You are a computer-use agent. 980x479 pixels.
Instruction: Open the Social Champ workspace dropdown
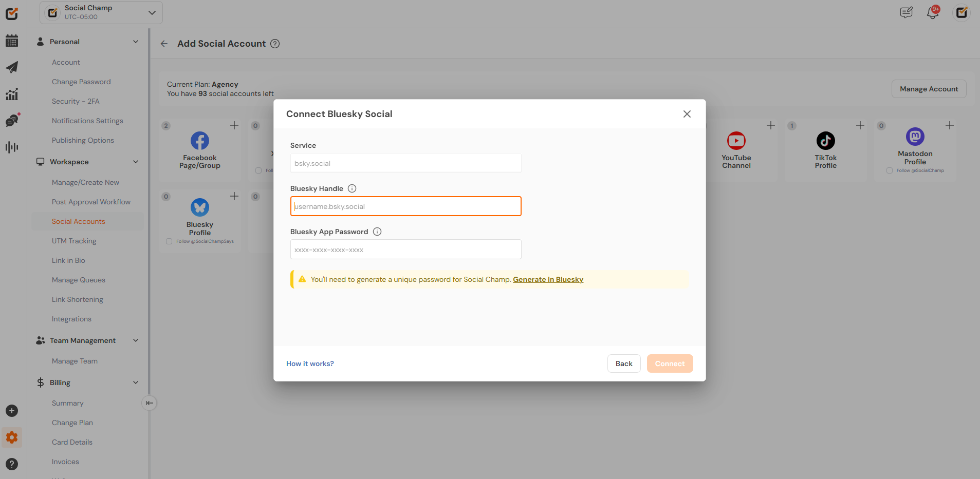[101, 12]
